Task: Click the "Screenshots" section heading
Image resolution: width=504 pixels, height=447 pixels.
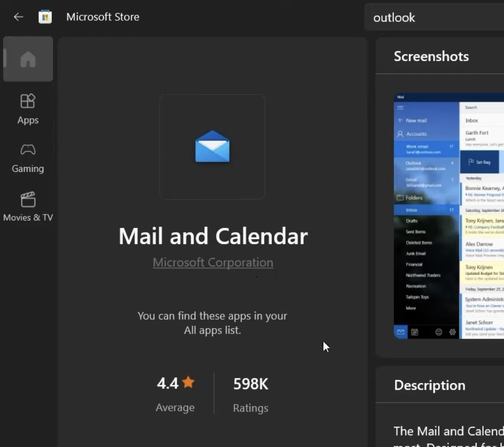Action: (431, 56)
